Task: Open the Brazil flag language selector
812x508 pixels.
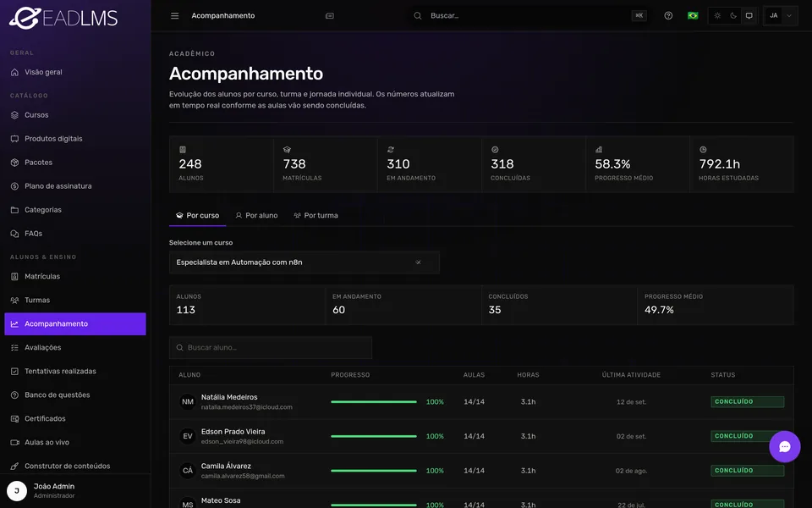Action: point(693,15)
